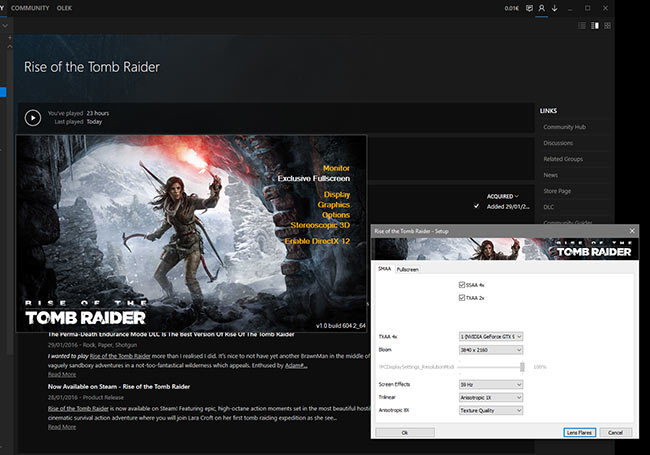Viewport: 650px width, 455px height.
Task: Click Ok button in Setup dialog
Action: click(x=405, y=433)
